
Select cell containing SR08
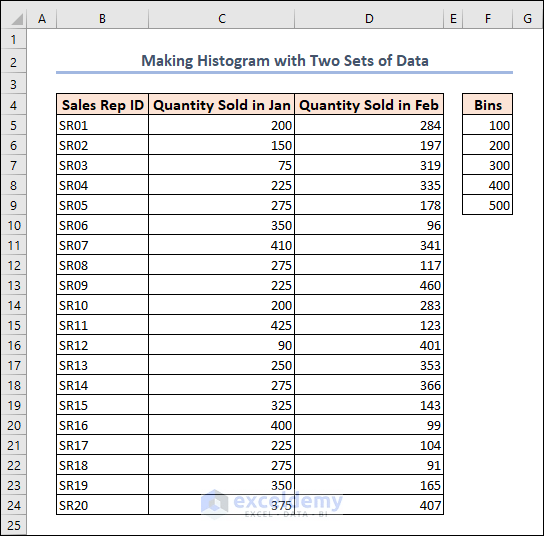[x=102, y=265]
